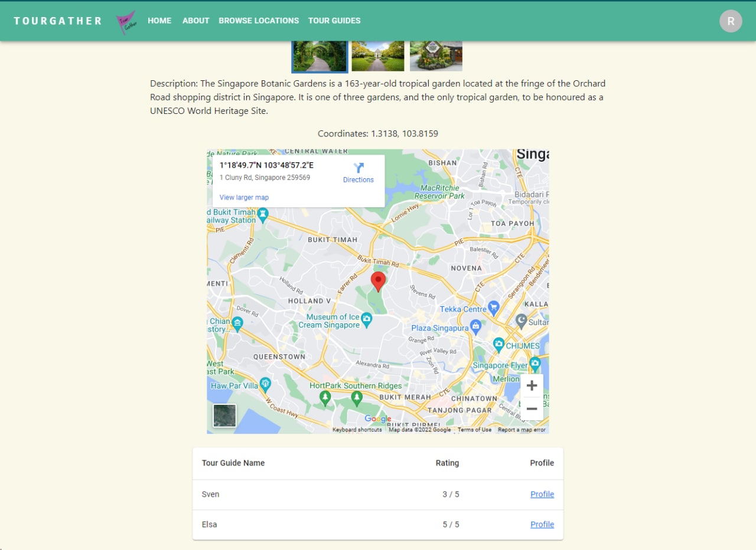Click the TOURGATHER brand title
Image resolution: width=756 pixels, height=550 pixels.
coord(58,21)
